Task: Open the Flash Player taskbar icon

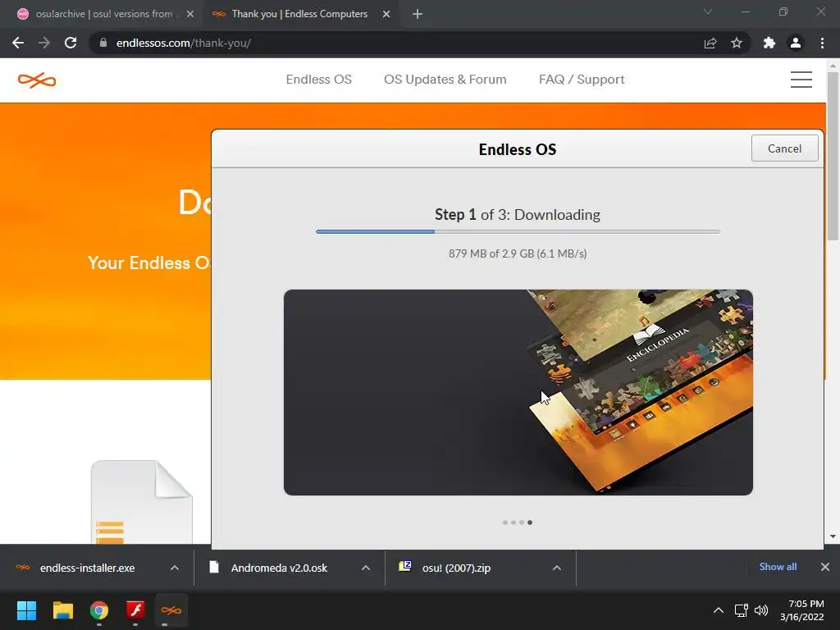Action: click(x=135, y=610)
